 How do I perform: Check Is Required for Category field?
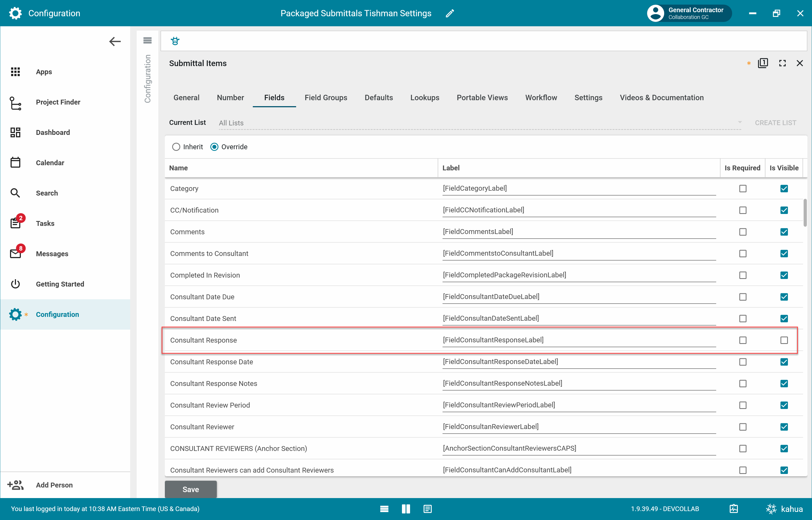(x=742, y=188)
